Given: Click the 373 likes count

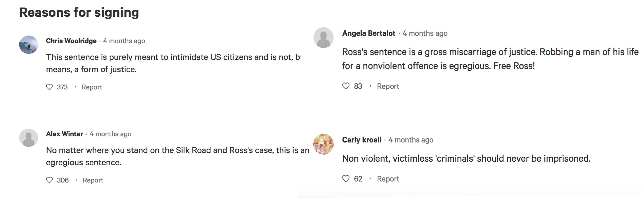Looking at the screenshot, I should point(62,87).
